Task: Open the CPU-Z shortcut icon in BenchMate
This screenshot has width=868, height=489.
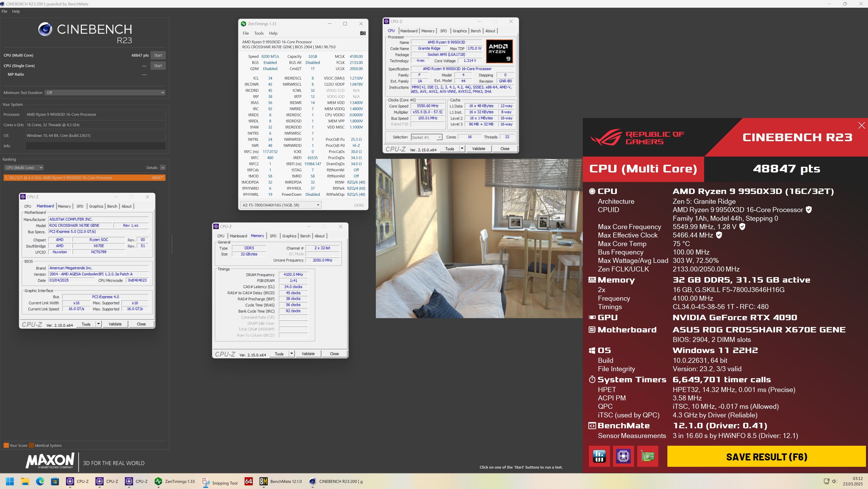Action: pos(623,456)
